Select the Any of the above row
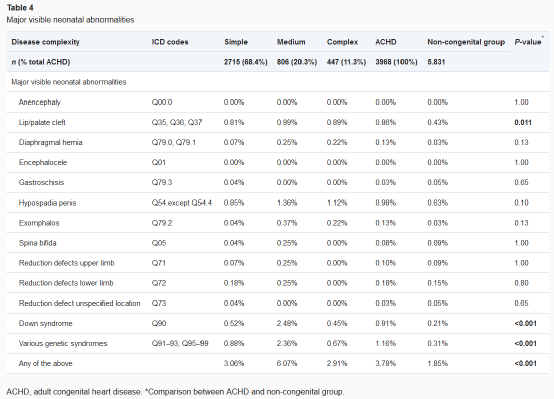Image resolution: width=554 pixels, height=399 pixels. tap(277, 363)
